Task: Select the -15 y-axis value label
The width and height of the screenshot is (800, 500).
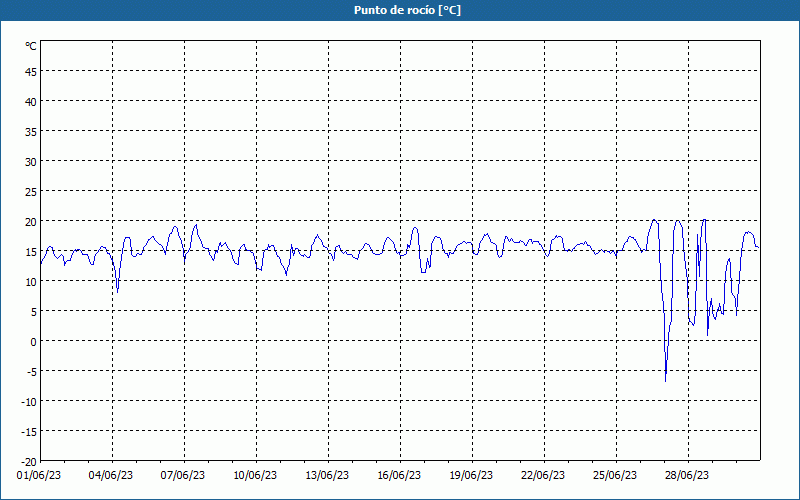Action: pos(29,432)
